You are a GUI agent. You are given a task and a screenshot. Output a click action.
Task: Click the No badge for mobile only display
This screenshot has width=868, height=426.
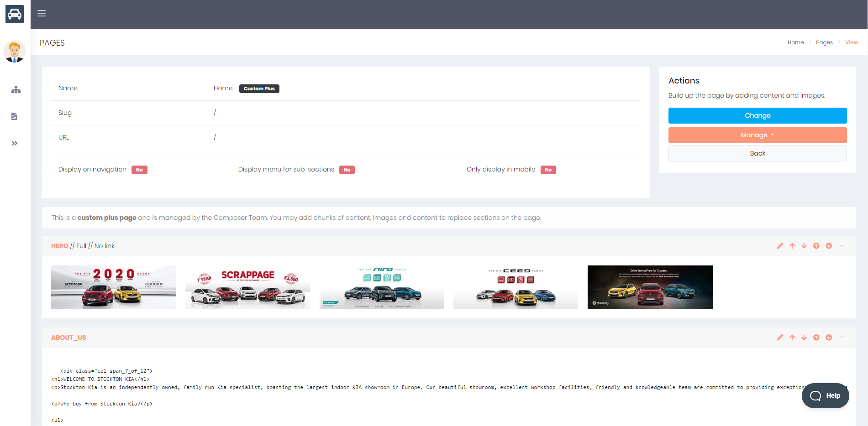coord(548,170)
